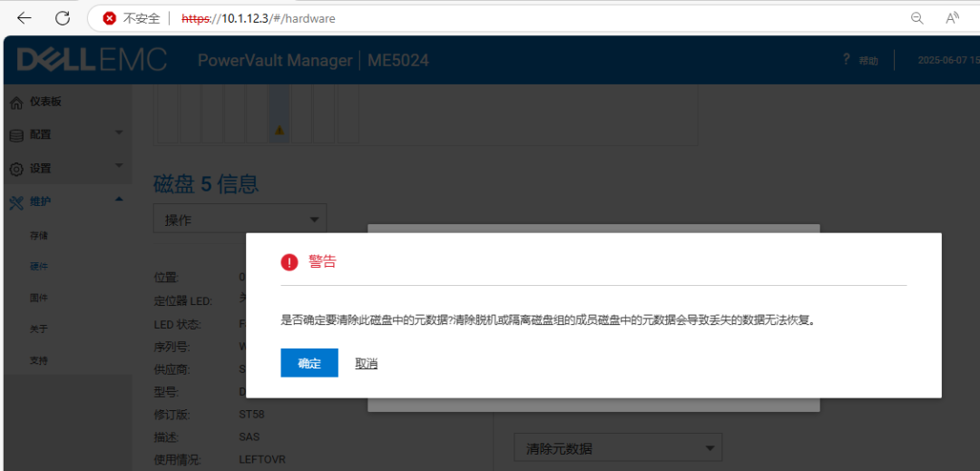Image resolution: width=980 pixels, height=471 pixels.
Task: Click the 取消 link
Action: point(367,364)
